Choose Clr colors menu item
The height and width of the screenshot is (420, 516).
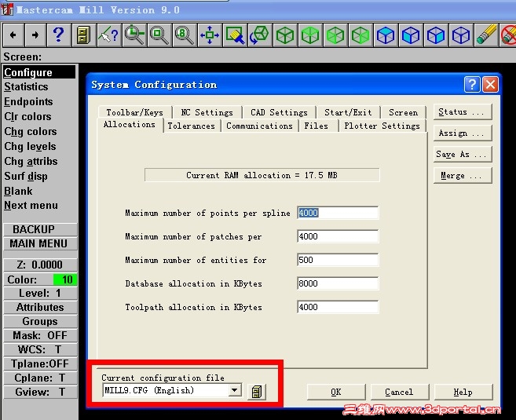[x=27, y=116]
